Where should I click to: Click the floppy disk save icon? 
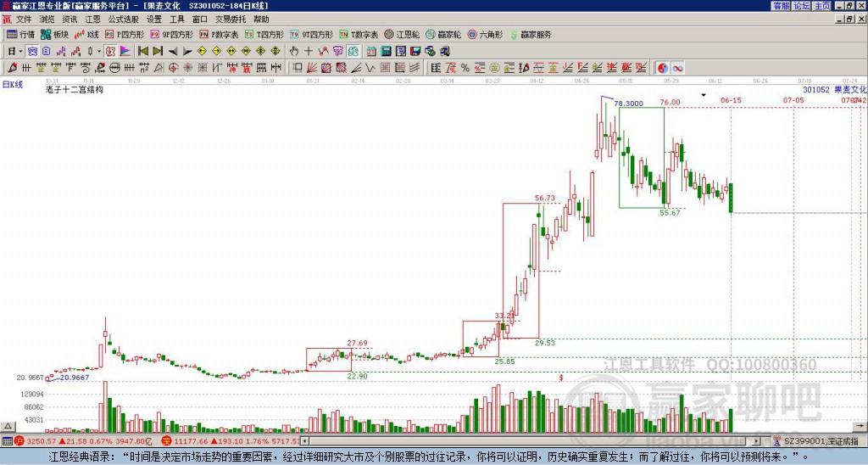[415, 52]
